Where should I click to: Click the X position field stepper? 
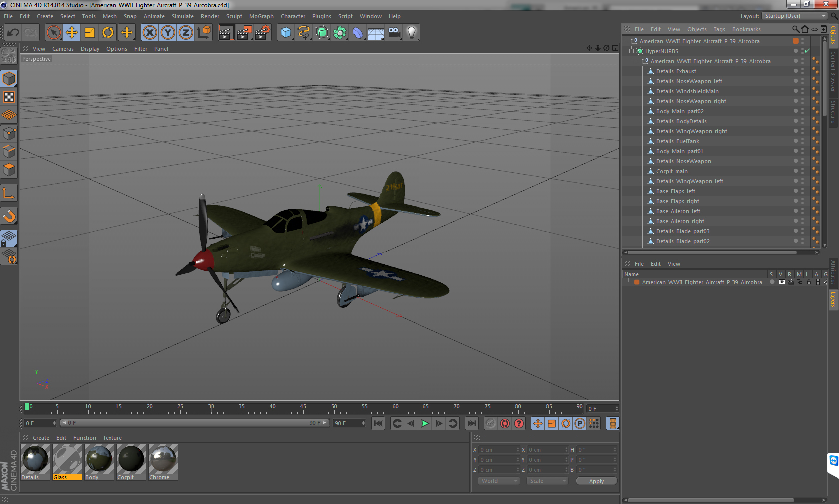[518, 450]
